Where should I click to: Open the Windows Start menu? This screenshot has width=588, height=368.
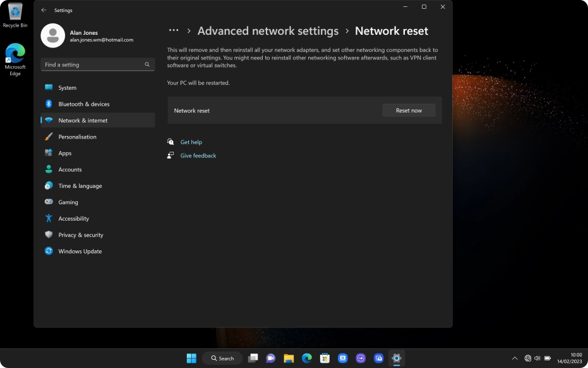pyautogui.click(x=191, y=359)
